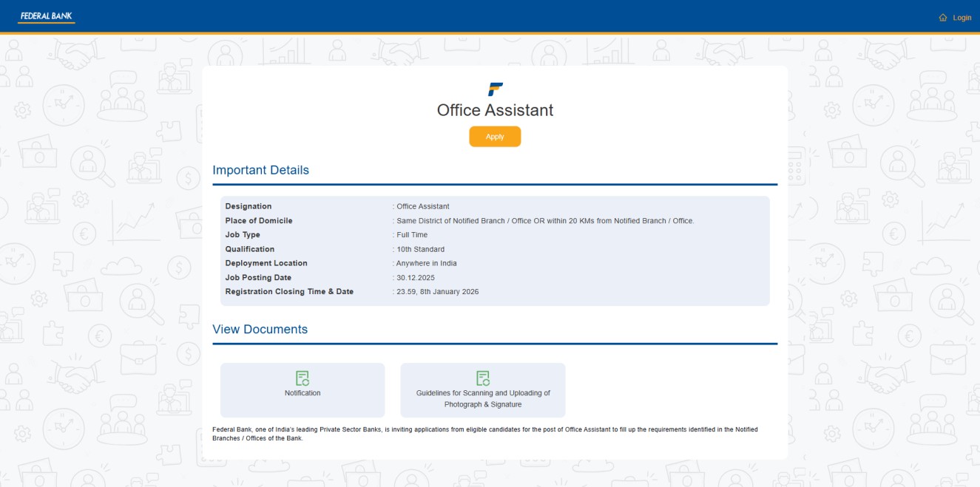Click the Office Assistant page title

[495, 109]
